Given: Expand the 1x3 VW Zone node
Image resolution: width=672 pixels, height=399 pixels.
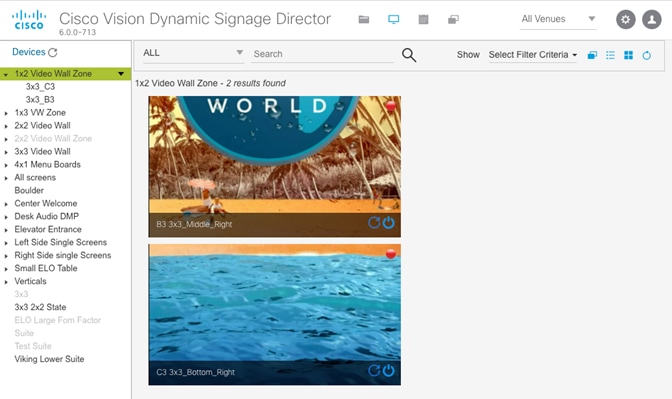Looking at the screenshot, I should (x=6, y=113).
